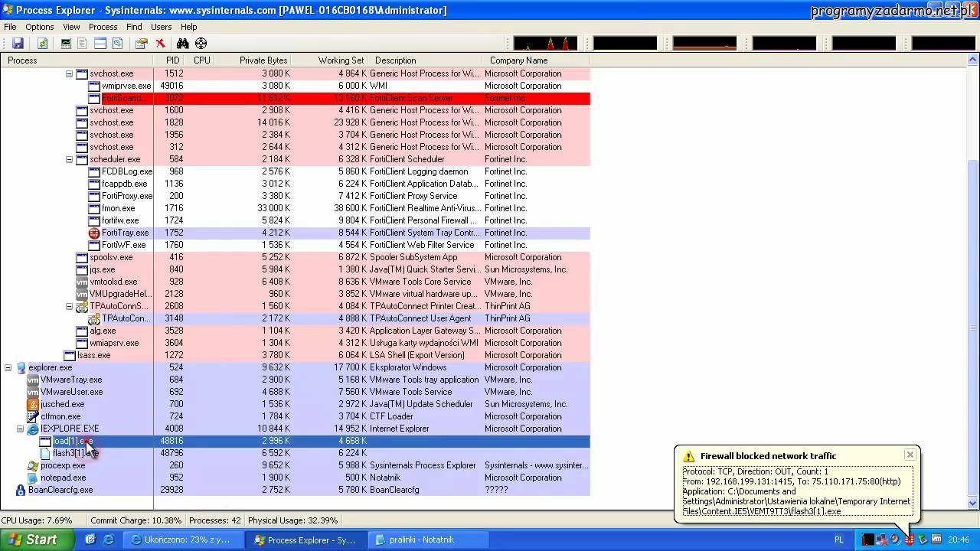Select the BoanClearcfg.exe lock icon

(21, 490)
